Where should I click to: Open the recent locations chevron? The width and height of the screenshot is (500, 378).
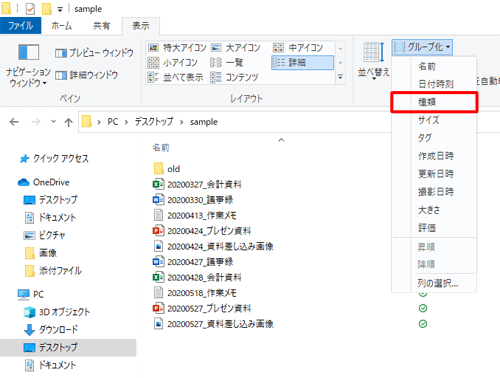[53, 122]
